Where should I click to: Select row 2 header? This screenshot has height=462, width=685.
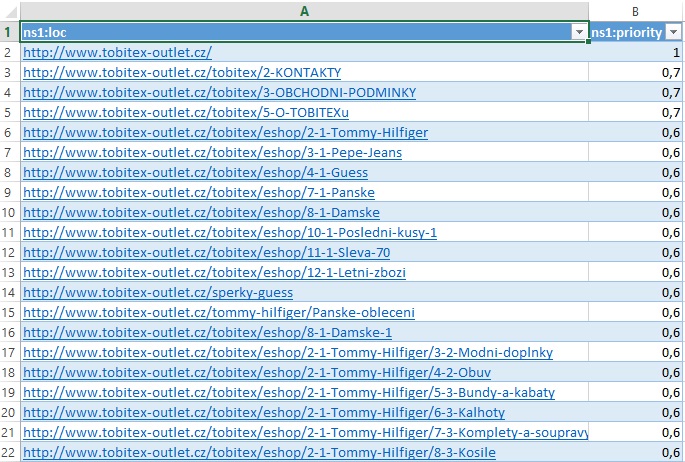click(x=10, y=53)
